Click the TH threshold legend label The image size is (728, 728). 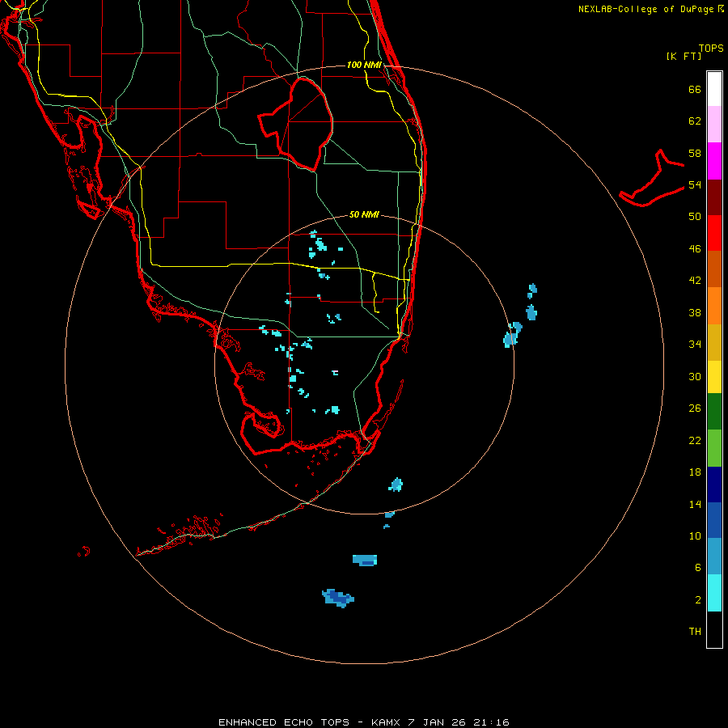tap(695, 632)
